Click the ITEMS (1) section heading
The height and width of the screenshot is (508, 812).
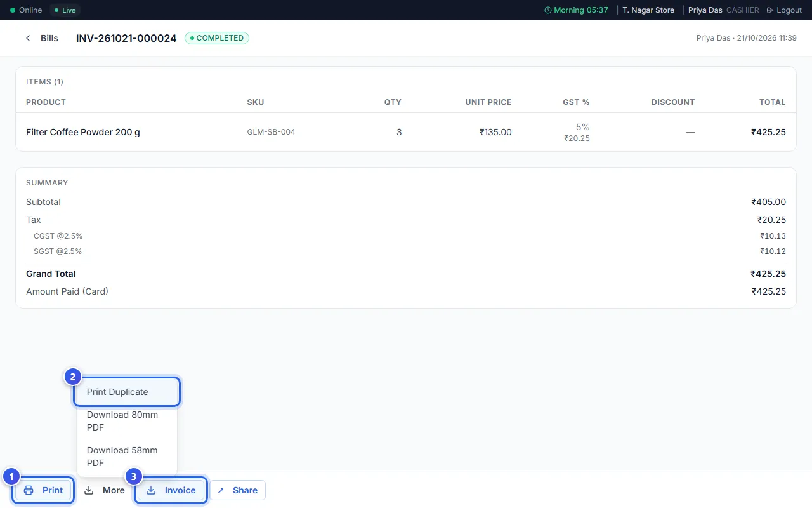[x=44, y=82]
